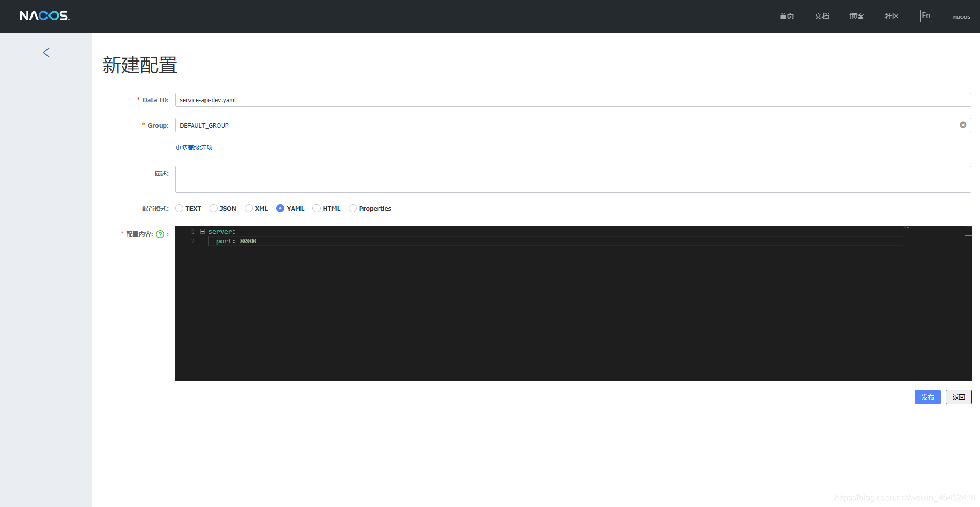The width and height of the screenshot is (980, 507).
Task: Select XML format radio
Action: pos(249,208)
